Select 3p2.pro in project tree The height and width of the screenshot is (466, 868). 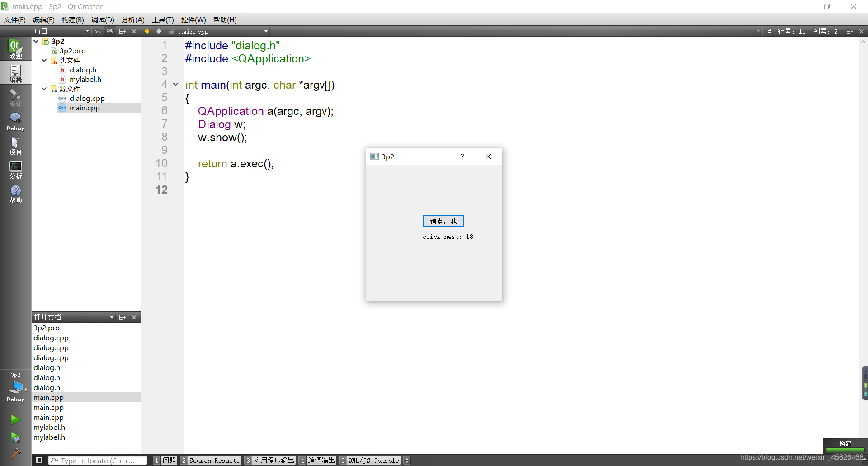coord(72,51)
